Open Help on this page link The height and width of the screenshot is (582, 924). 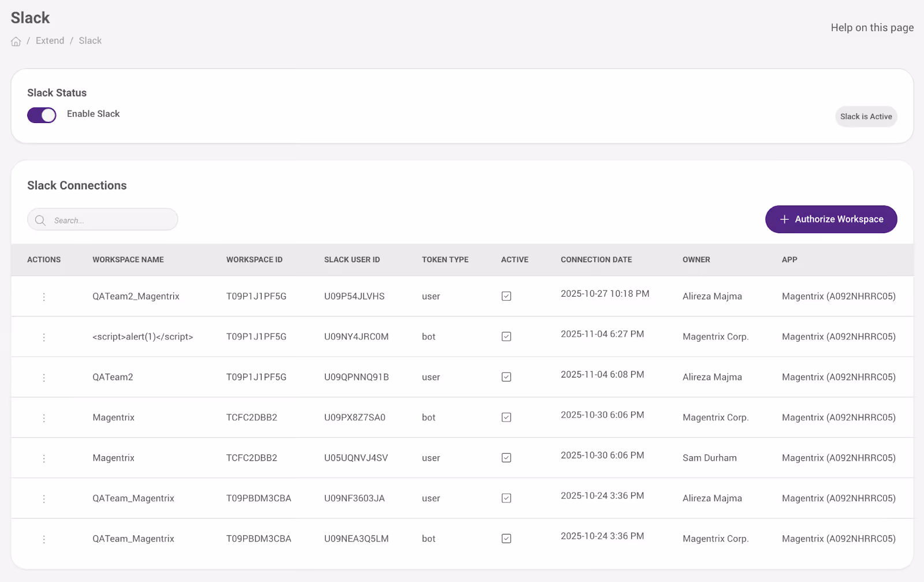(872, 28)
